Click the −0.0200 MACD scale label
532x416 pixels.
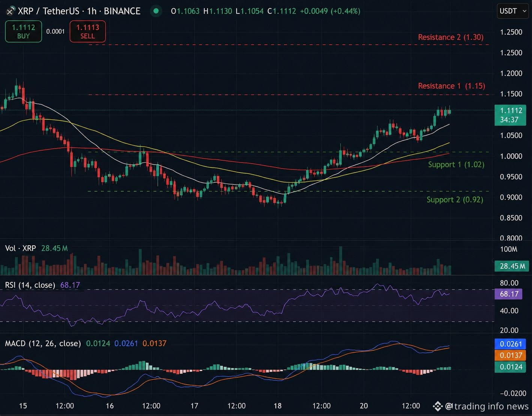click(513, 393)
